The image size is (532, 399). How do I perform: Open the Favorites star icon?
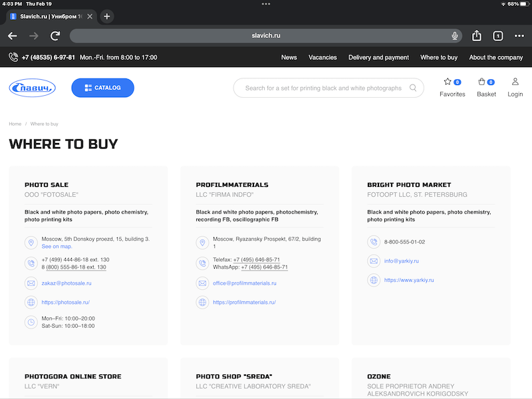(x=448, y=82)
